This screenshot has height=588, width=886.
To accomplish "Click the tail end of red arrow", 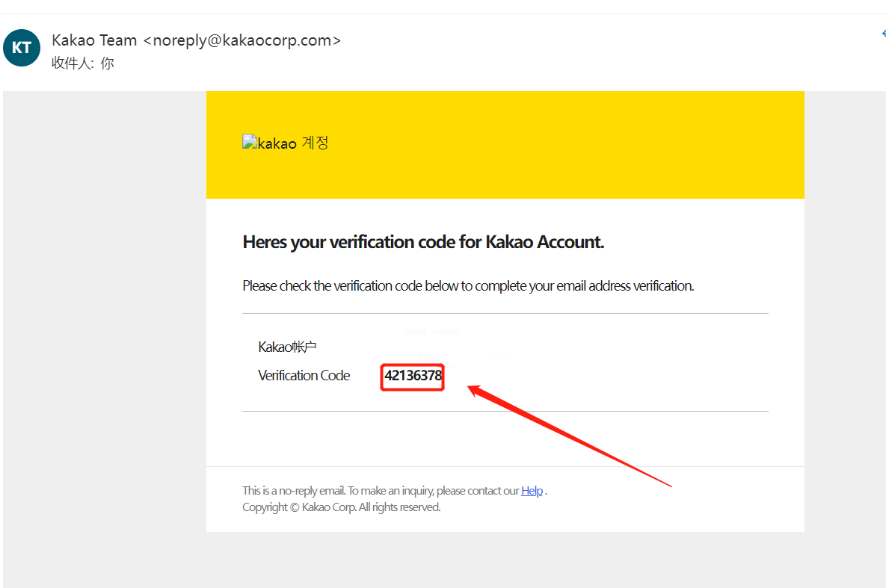I will (x=670, y=485).
